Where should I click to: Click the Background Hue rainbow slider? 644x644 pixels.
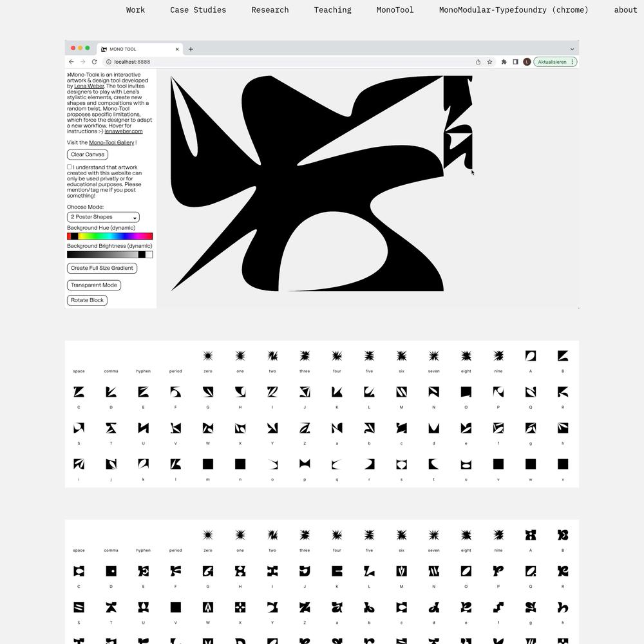[109, 236]
